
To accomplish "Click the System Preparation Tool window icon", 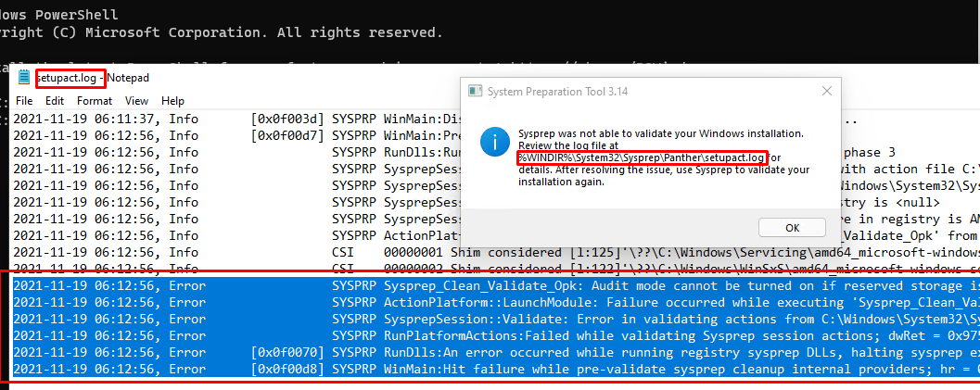I will tap(475, 91).
